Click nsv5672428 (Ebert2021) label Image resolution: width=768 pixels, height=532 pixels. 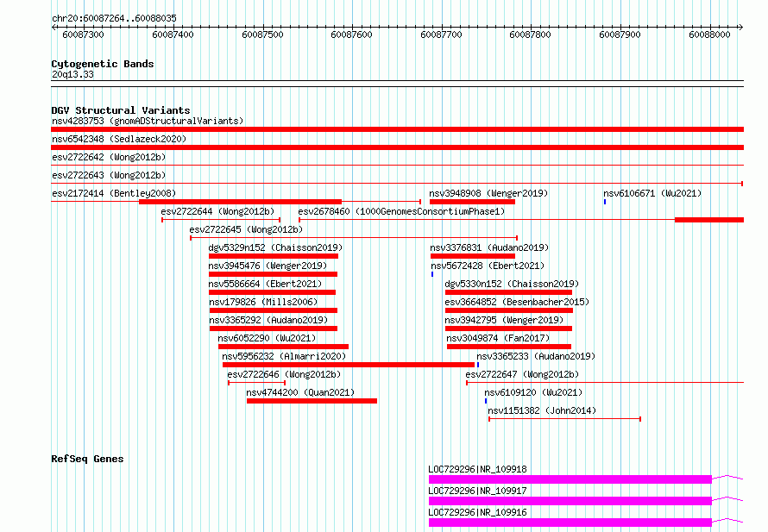coord(488,266)
